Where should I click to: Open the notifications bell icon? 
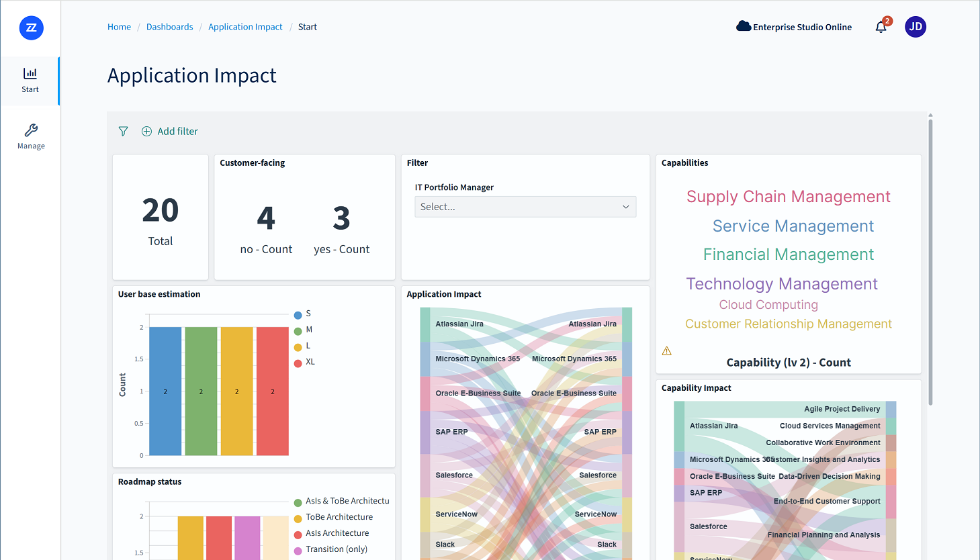click(x=881, y=28)
